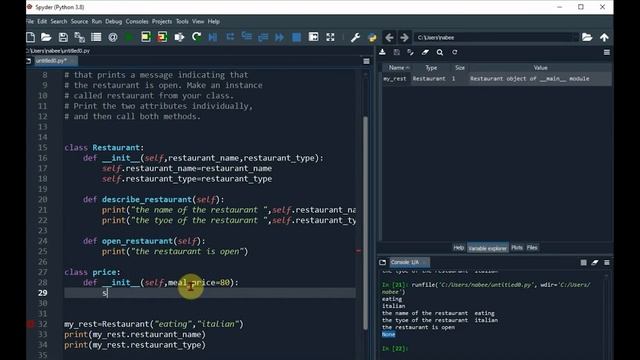Sort variables by Name column header
The width and height of the screenshot is (640, 360).
coord(398,68)
